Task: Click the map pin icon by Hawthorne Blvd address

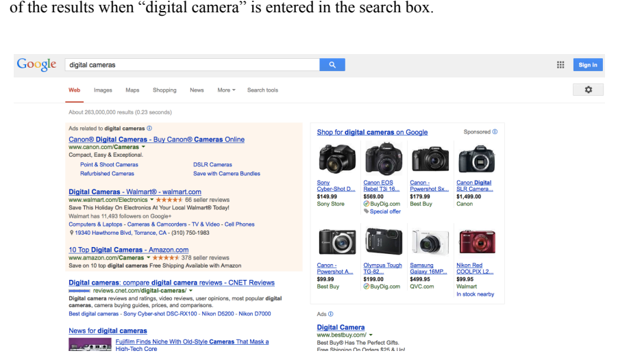Action: coord(71,233)
